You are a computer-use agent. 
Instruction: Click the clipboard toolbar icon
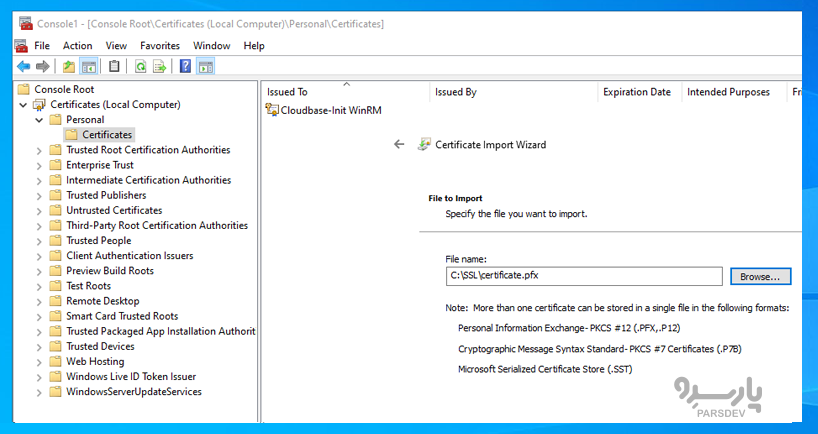(114, 66)
